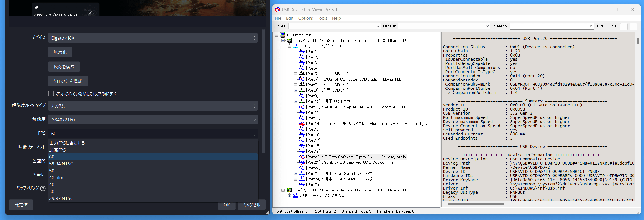Expand the Port5 generic USB hub node
The image size is (644, 220).
[x=296, y=74]
